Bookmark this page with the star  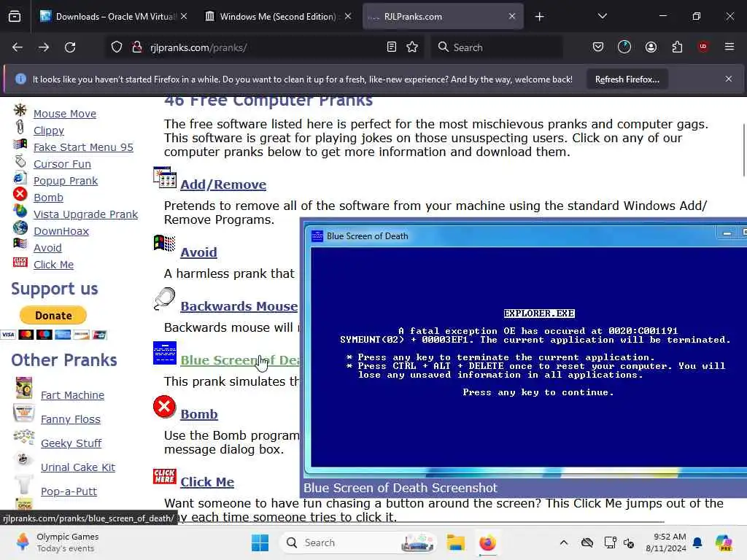point(413,47)
